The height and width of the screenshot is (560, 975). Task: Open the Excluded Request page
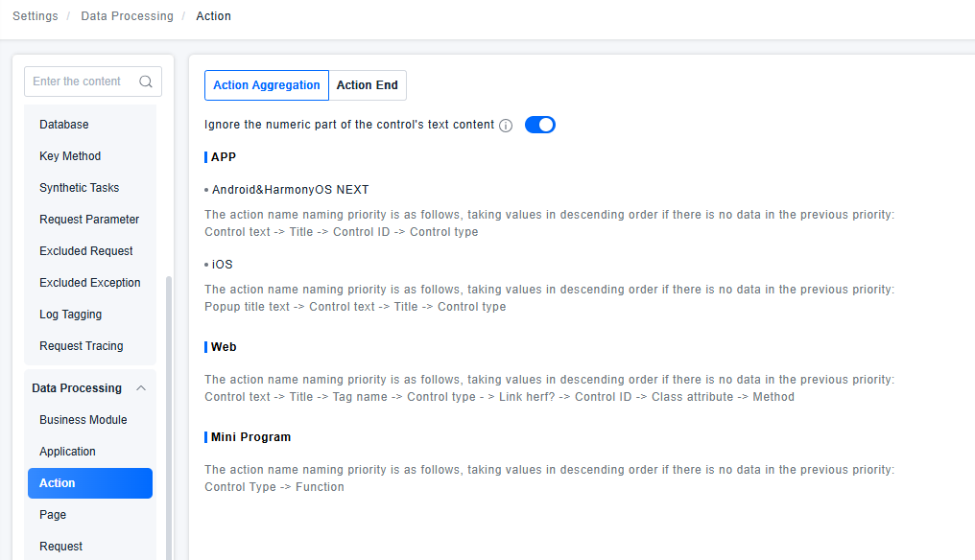(x=86, y=251)
